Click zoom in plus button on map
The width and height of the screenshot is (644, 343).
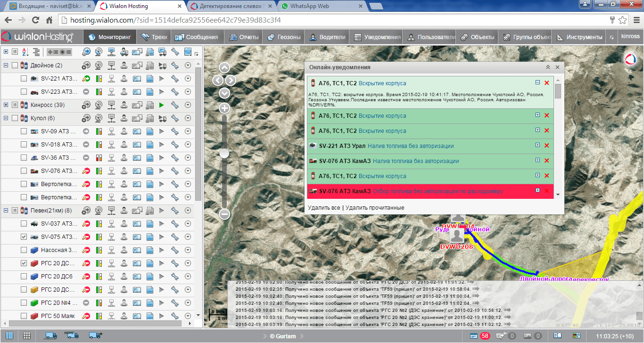point(224,108)
